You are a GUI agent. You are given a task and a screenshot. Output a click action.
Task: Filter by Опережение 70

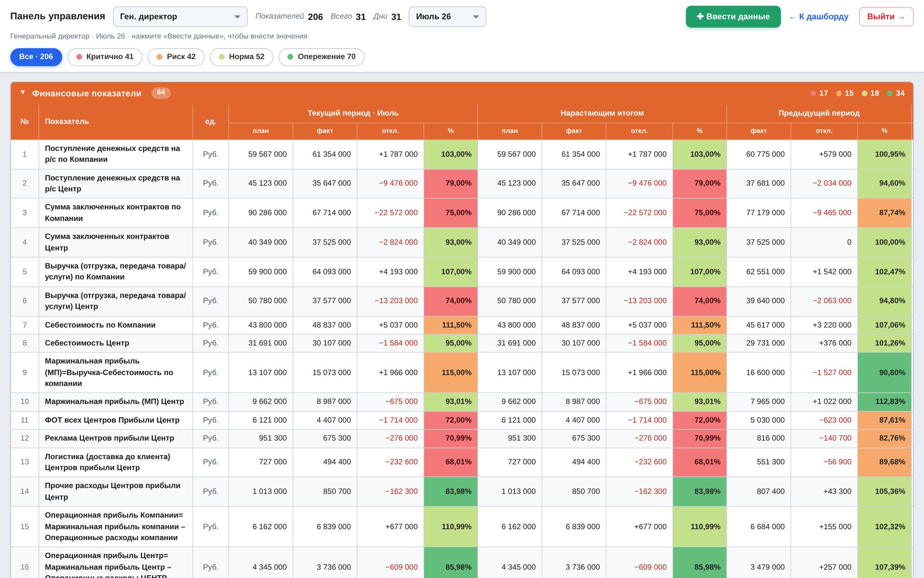click(x=322, y=57)
